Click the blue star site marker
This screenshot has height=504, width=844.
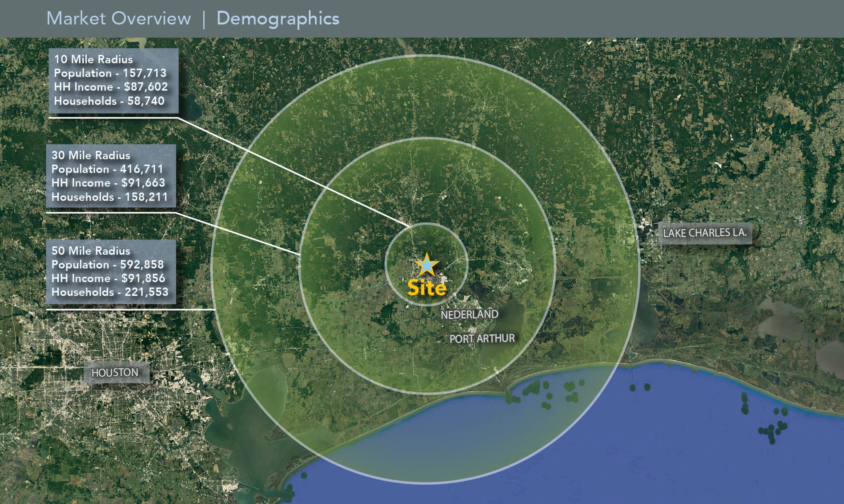(427, 265)
